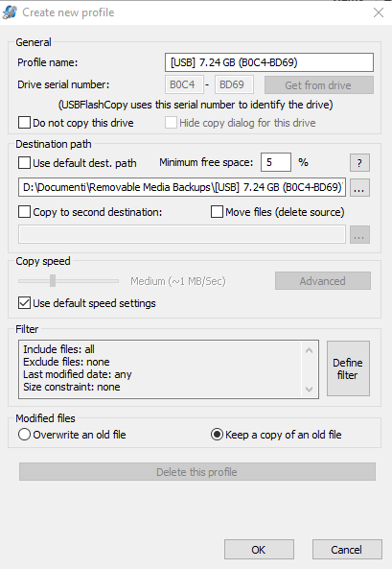Click the Minimum free space percentage field
Viewport: 392px width, 569px height.
click(276, 162)
